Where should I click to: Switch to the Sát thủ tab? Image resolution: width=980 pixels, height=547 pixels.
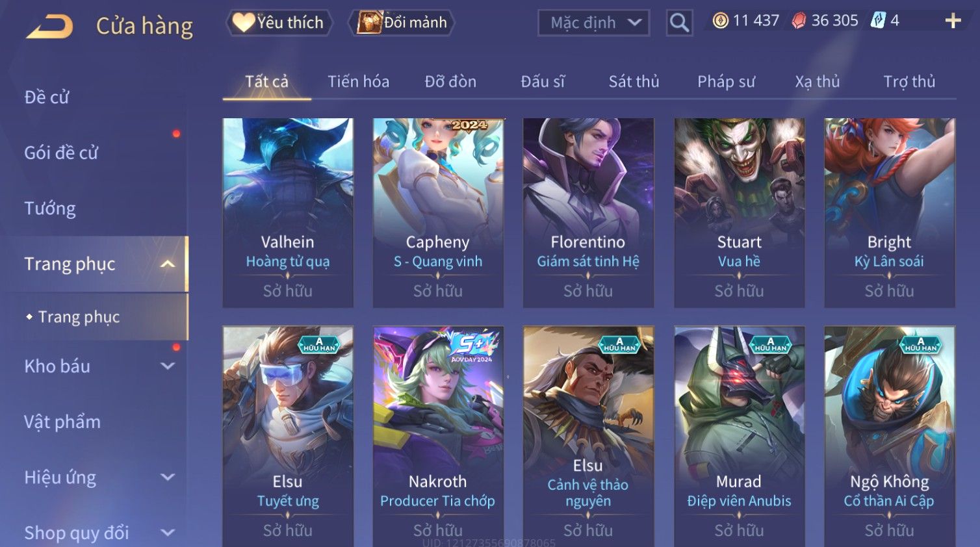coord(634,81)
